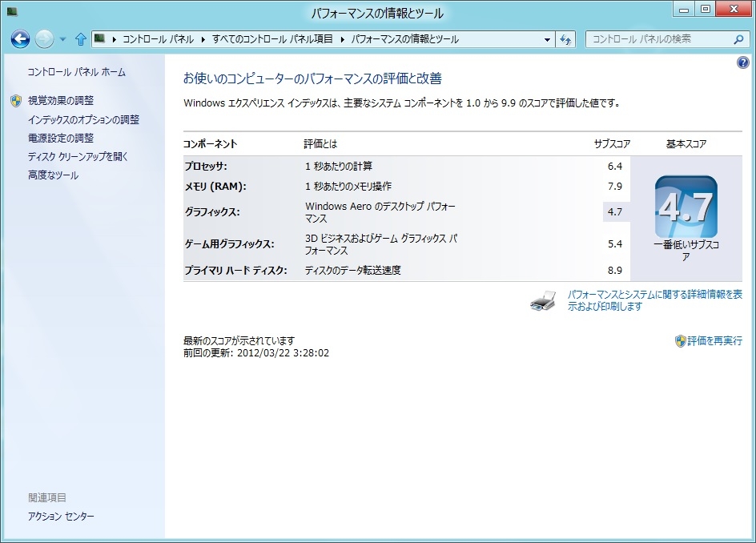Screen dimensions: 756x543
Task: Open インデックスのオプションの調整 link
Action: [x=83, y=119]
